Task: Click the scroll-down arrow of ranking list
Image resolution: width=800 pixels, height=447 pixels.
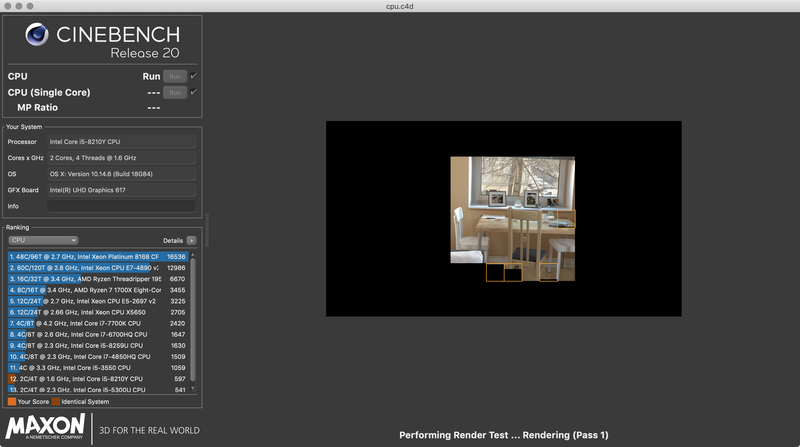Action: point(193,389)
